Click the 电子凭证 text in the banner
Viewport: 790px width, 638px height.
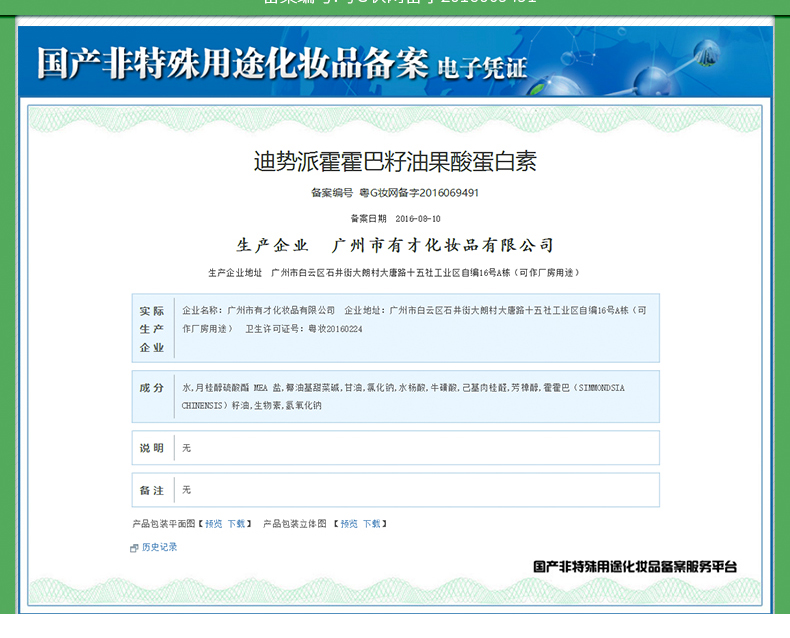click(482, 68)
